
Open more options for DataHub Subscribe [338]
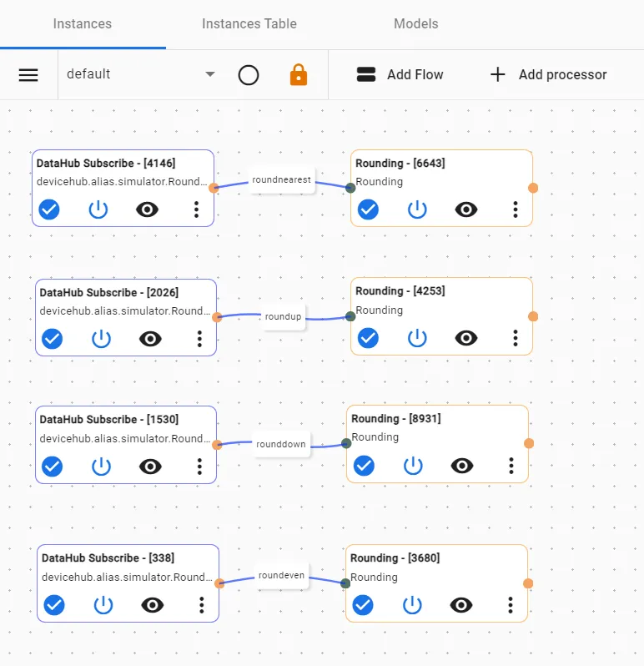[202, 605]
